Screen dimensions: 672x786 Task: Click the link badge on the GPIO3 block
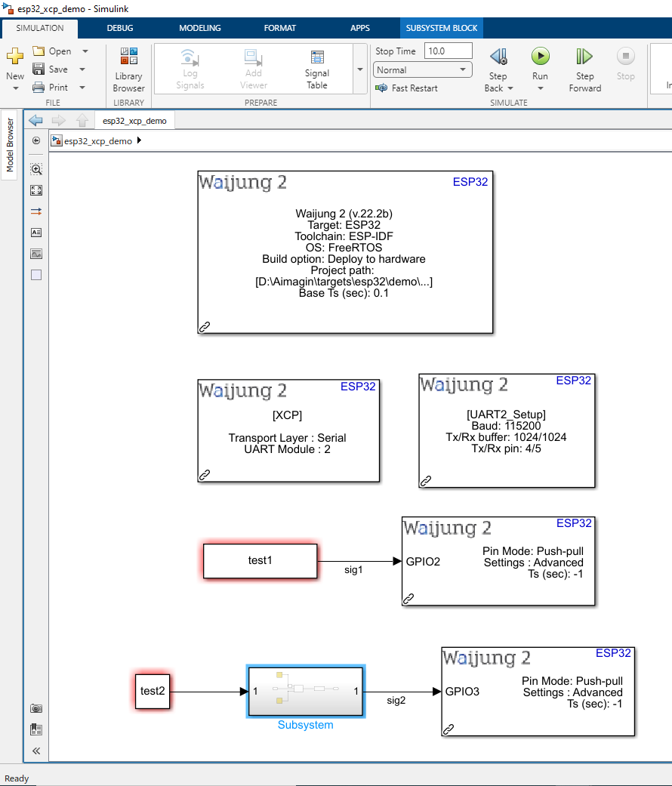tap(449, 729)
